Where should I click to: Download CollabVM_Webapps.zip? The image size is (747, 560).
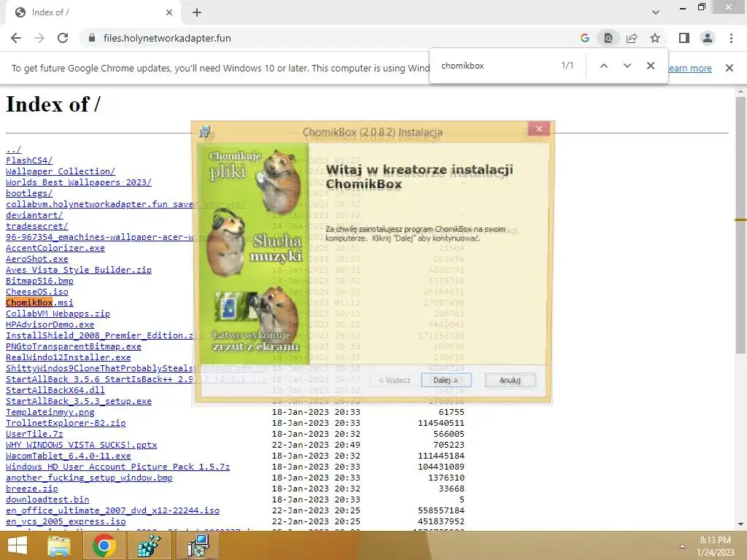[58, 314]
